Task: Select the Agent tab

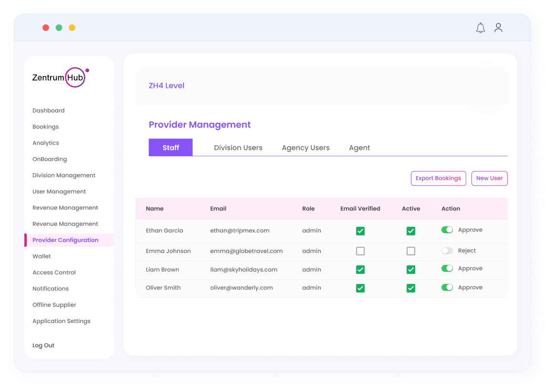Action: tap(359, 148)
